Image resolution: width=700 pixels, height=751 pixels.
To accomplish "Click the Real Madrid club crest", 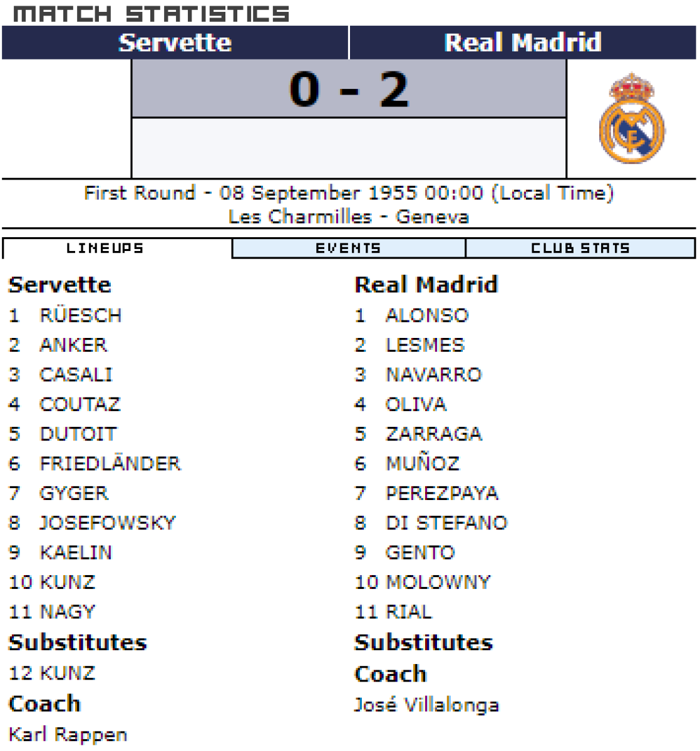I will coord(631,119).
